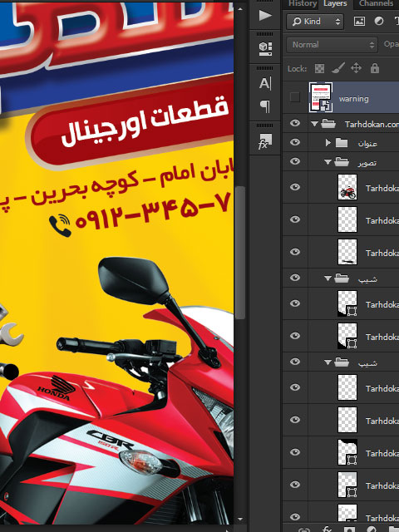The width and height of the screenshot is (399, 532).
Task: Hide the عنوان group
Action: pos(295,142)
